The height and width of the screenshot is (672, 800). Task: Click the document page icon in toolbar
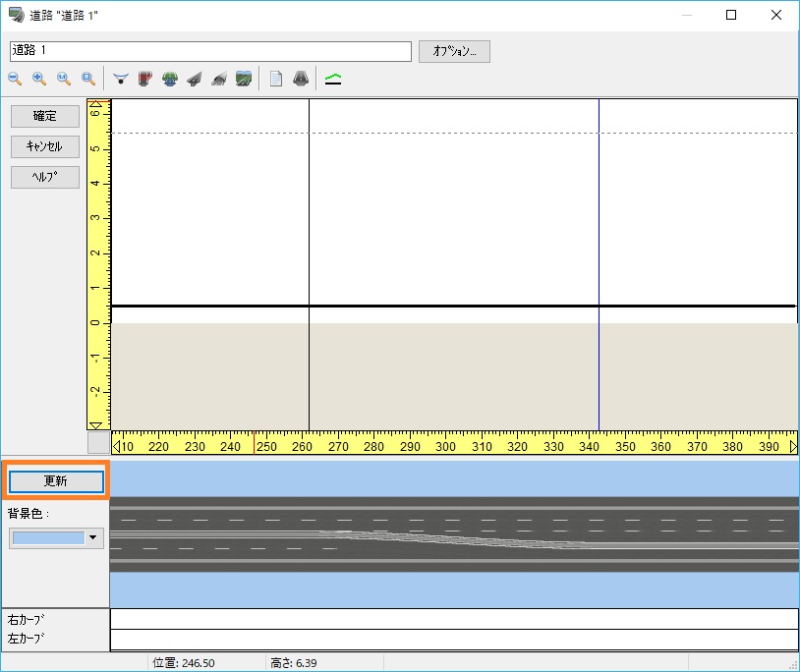pos(276,79)
